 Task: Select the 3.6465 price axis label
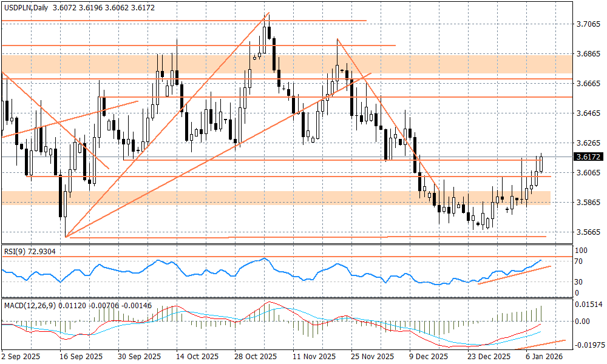[x=587, y=113]
